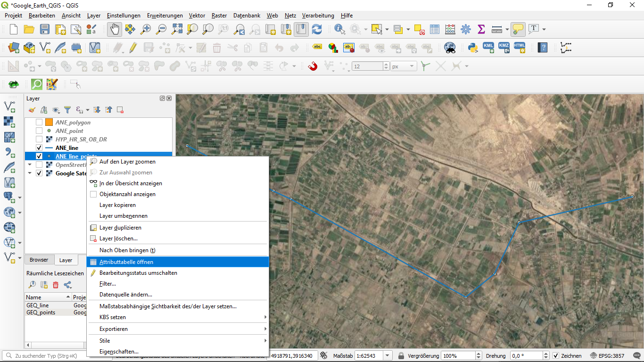
Task: Open the Vektor menu
Action: [x=197, y=16]
